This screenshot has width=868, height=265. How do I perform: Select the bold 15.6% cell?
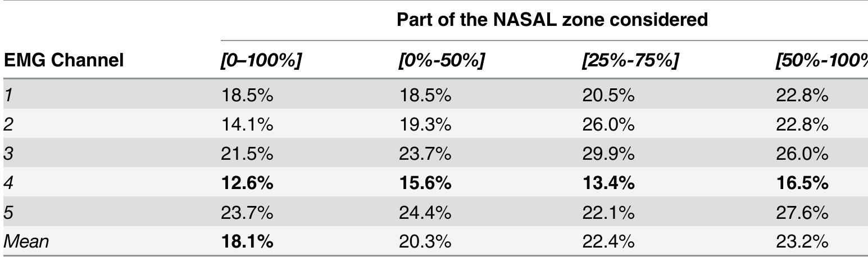click(425, 183)
